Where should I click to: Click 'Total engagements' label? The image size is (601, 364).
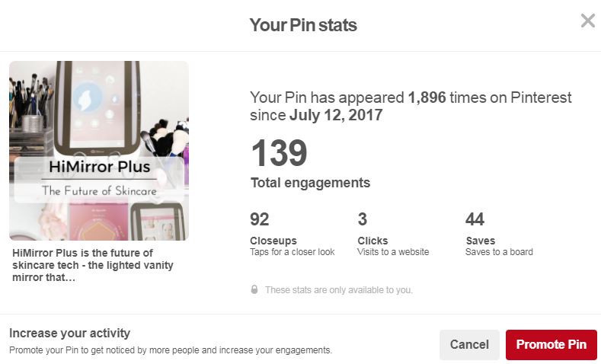[311, 183]
